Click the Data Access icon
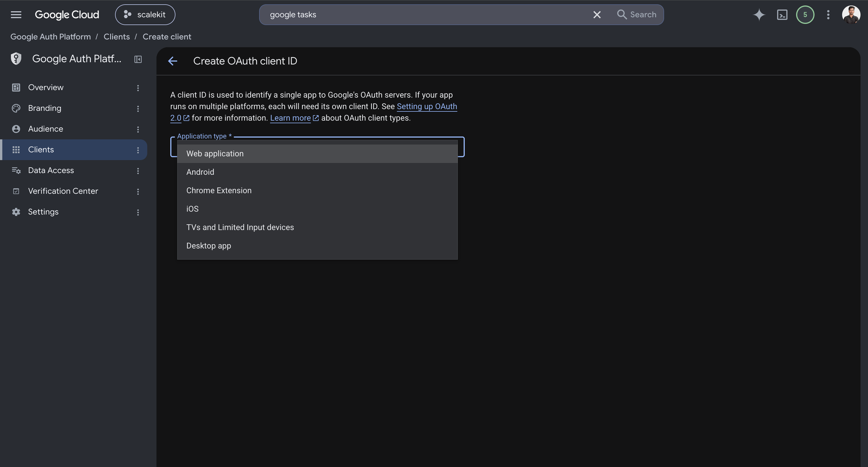 (16, 170)
